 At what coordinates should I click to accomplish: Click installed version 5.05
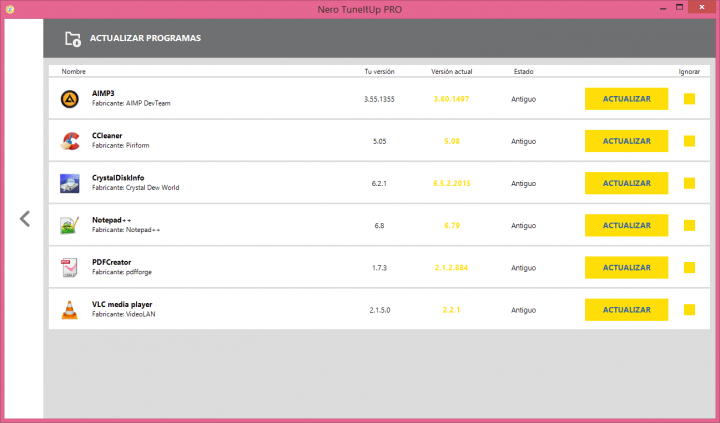point(379,141)
